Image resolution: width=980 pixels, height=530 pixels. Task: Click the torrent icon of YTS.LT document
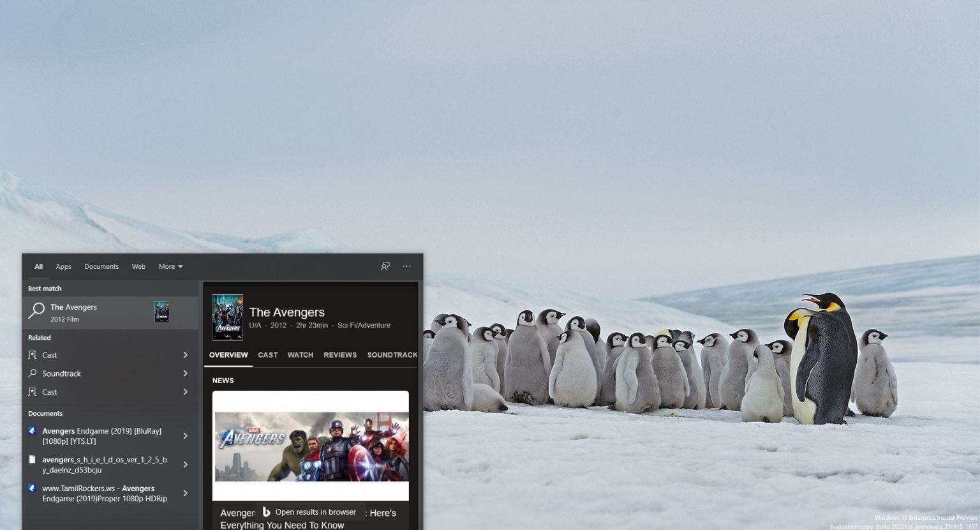[x=33, y=431]
